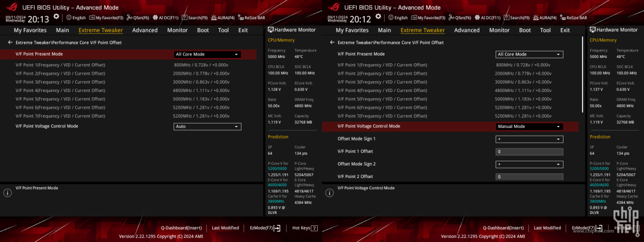Select V/F Point 5 row in right screen
Screen dimensions: 644x242
450,99
